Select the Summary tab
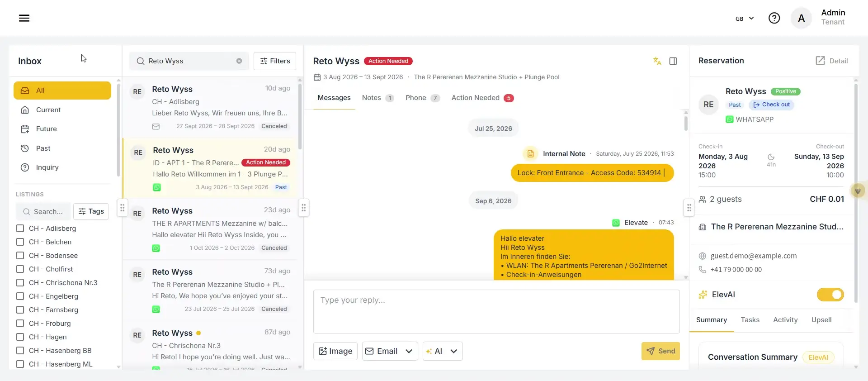Screen dimensions: 868x381 click(712, 320)
